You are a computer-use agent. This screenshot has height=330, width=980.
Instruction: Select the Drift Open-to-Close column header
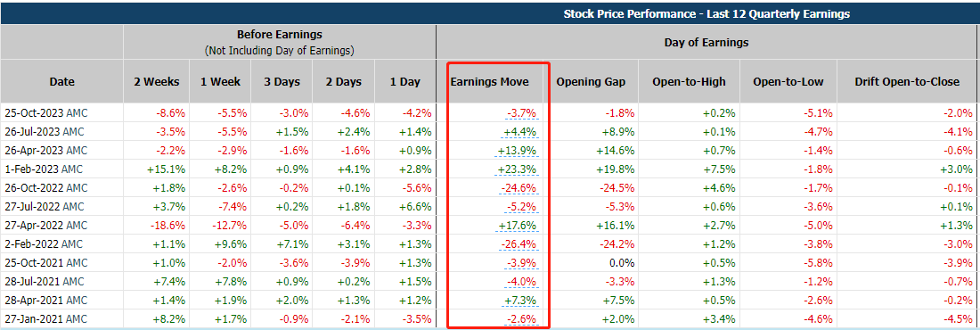[908, 81]
